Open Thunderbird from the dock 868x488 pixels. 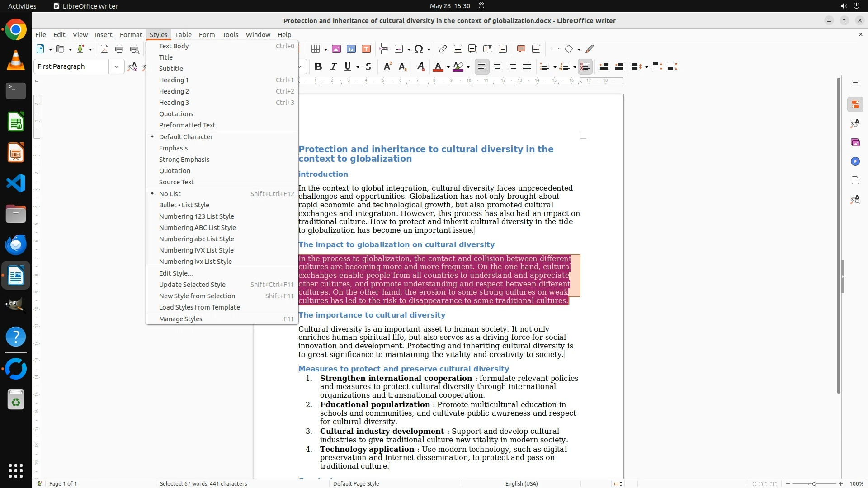16,244
